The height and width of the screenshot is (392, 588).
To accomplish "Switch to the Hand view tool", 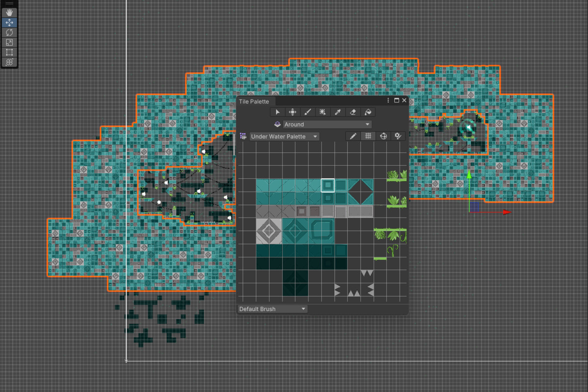I will [9, 12].
